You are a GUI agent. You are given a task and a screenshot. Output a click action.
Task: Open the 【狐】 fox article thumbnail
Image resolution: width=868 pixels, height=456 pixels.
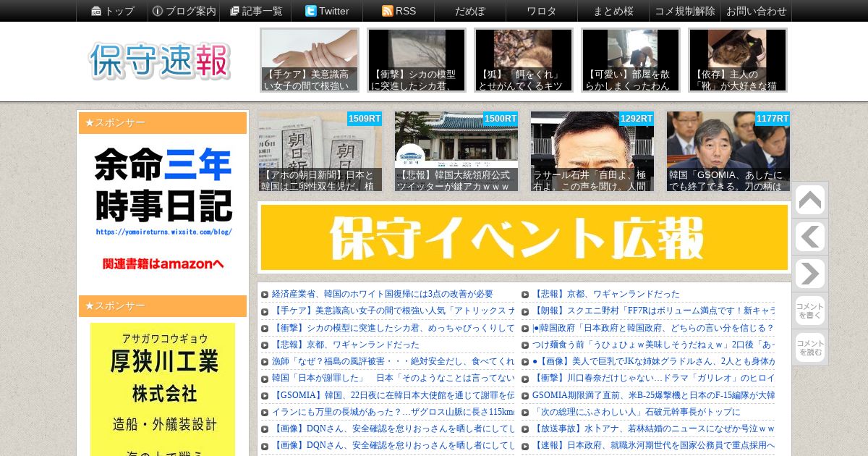(x=524, y=60)
